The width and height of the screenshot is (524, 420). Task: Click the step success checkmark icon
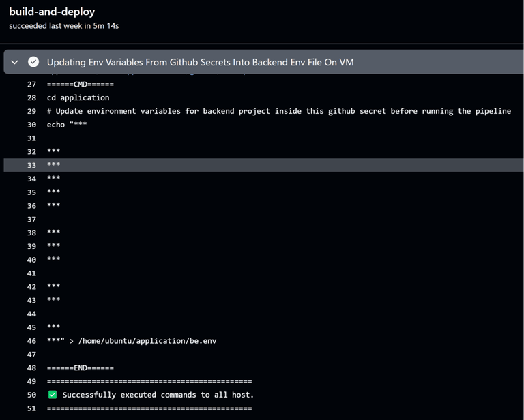33,62
